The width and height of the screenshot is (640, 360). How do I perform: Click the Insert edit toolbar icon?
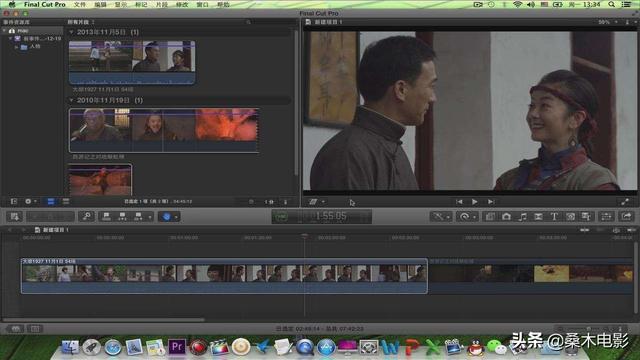pyautogui.click(x=122, y=216)
